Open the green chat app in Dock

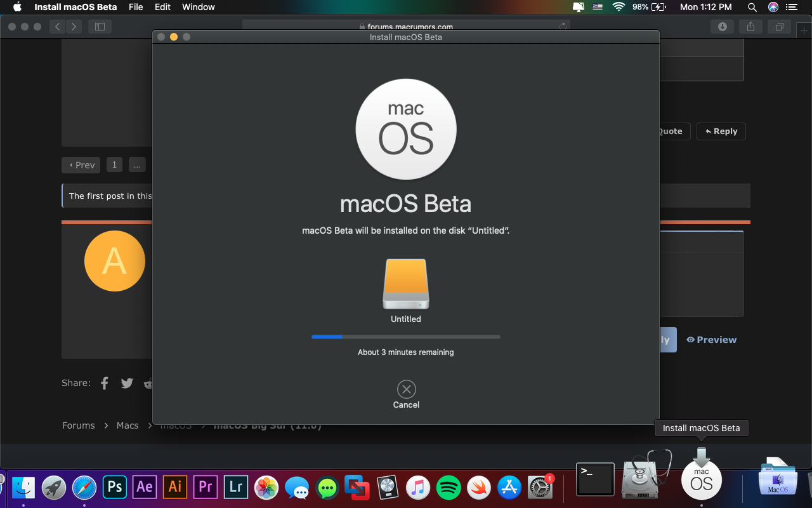point(327,487)
